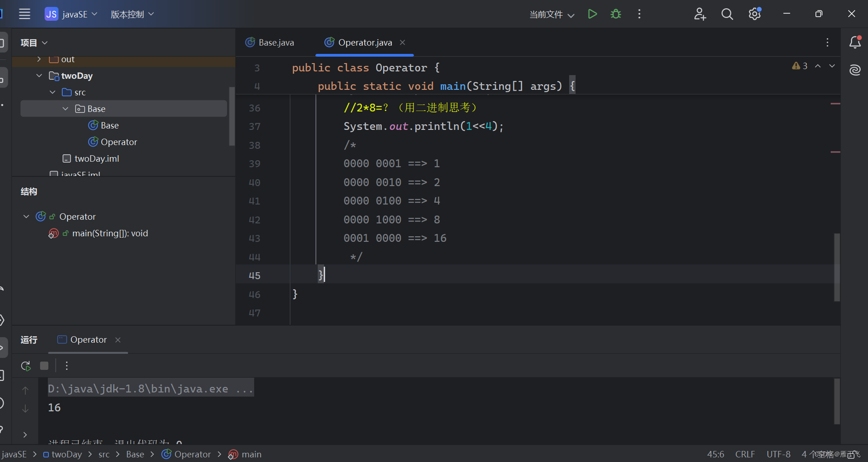Collapse Operator node in structure panel

pyautogui.click(x=26, y=216)
